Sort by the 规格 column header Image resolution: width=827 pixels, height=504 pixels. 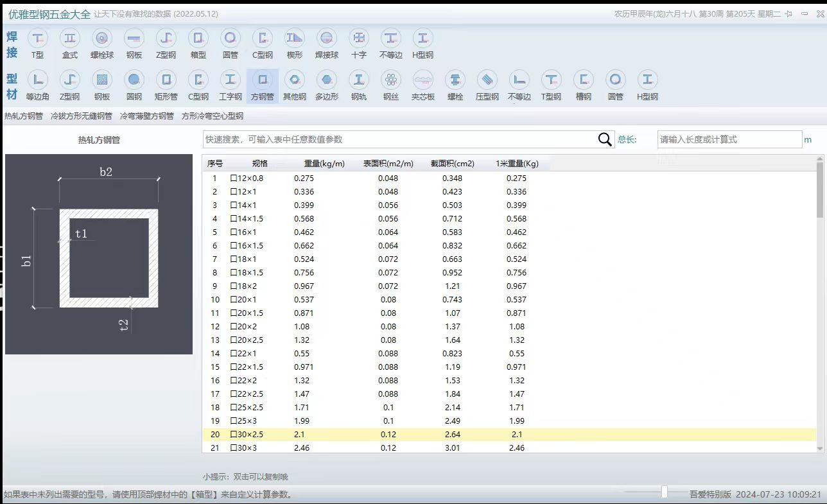pos(260,164)
